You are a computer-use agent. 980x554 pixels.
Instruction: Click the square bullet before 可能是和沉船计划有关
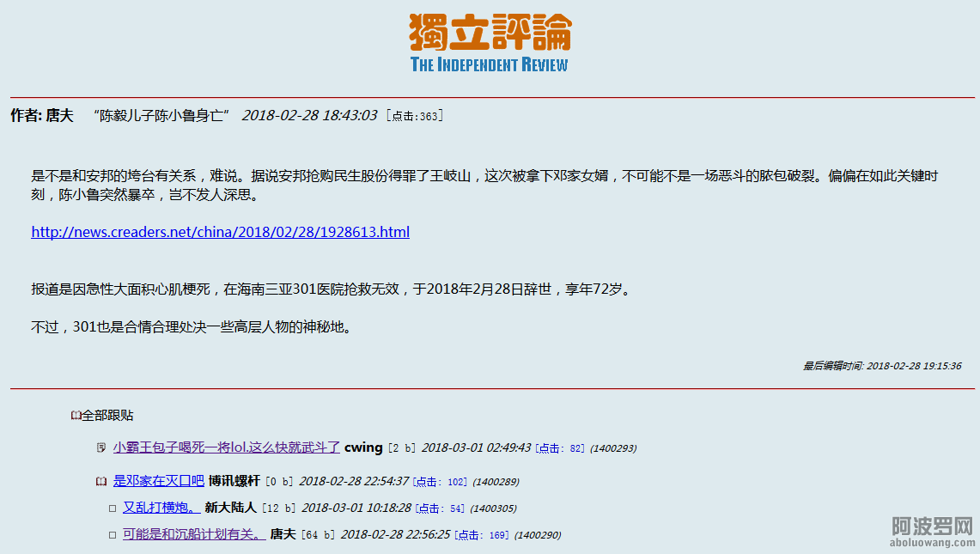[112, 535]
